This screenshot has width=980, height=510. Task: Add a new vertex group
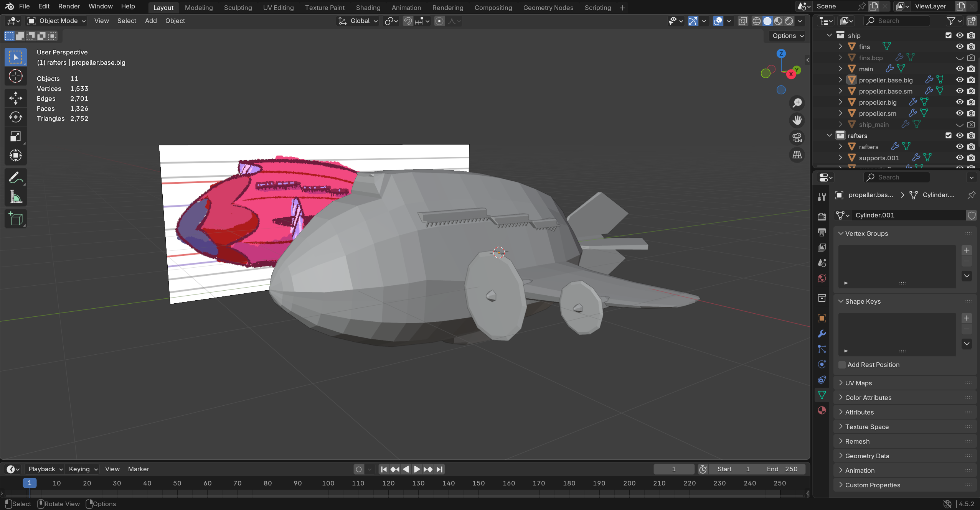tap(967, 250)
